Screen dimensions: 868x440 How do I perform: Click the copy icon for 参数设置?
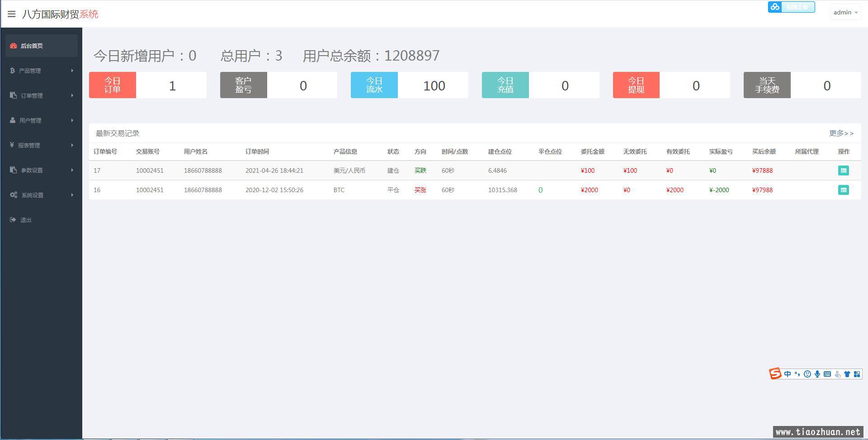coord(13,170)
